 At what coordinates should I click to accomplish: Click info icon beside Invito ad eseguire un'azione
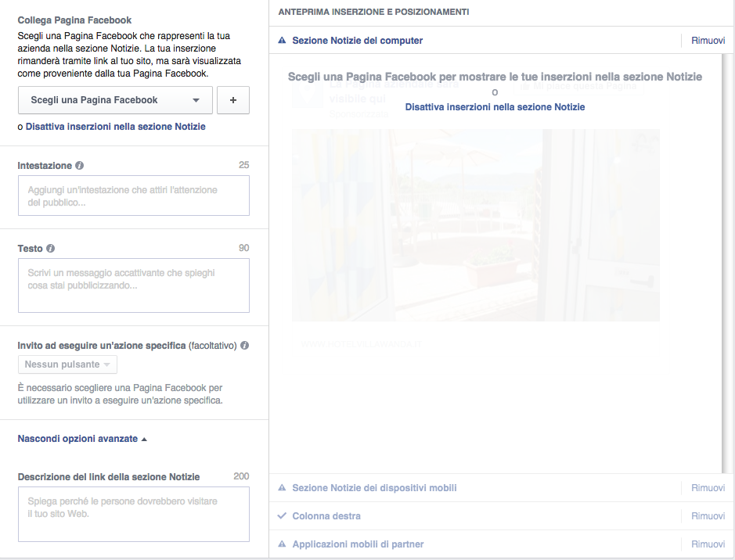[x=245, y=346]
